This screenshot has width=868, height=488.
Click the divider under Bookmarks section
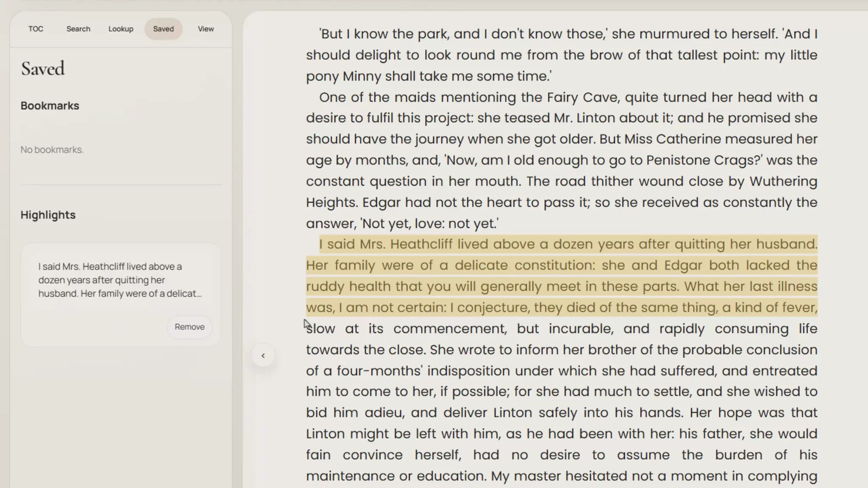pyautogui.click(x=121, y=184)
